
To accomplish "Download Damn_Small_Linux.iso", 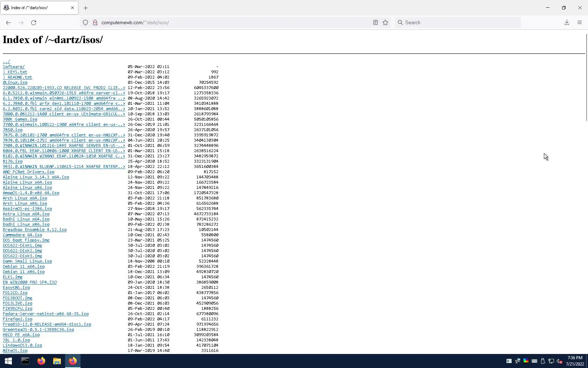I will point(27,261).
